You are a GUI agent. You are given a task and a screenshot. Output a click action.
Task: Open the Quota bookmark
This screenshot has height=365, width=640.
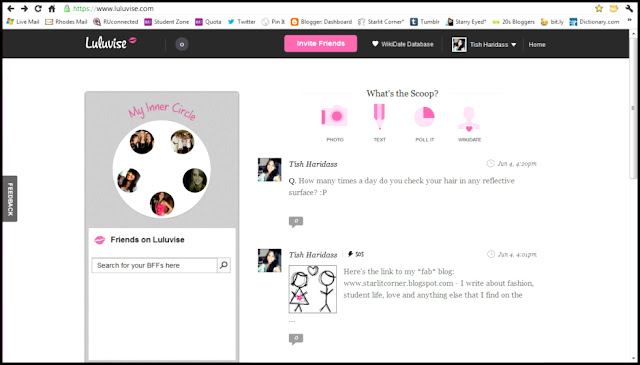coord(208,22)
